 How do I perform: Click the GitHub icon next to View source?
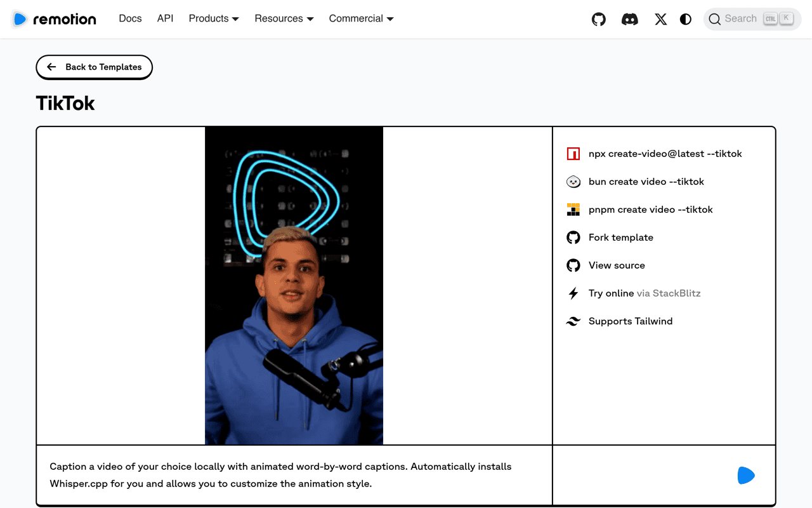tap(573, 265)
